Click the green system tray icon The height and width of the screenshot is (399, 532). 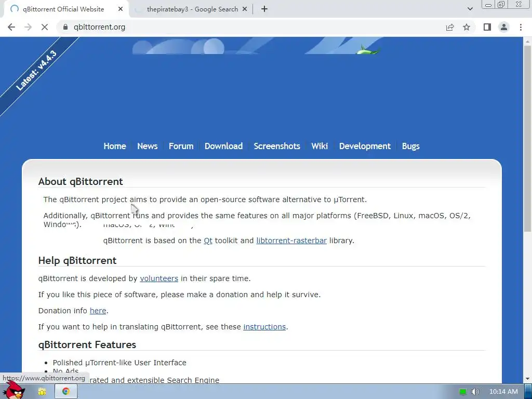pos(462,392)
